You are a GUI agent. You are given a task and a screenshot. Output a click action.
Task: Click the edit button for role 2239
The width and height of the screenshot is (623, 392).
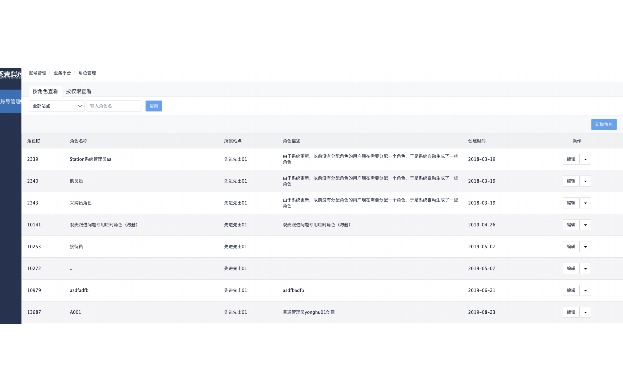click(571, 159)
